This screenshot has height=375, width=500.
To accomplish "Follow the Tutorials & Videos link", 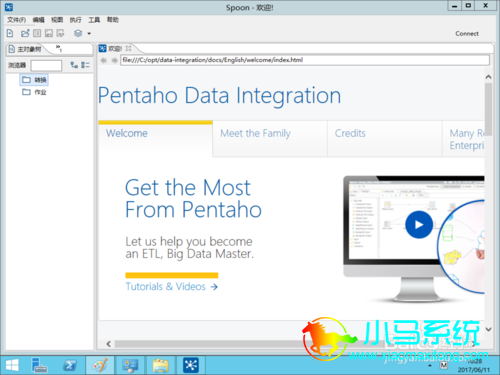I will [x=171, y=287].
